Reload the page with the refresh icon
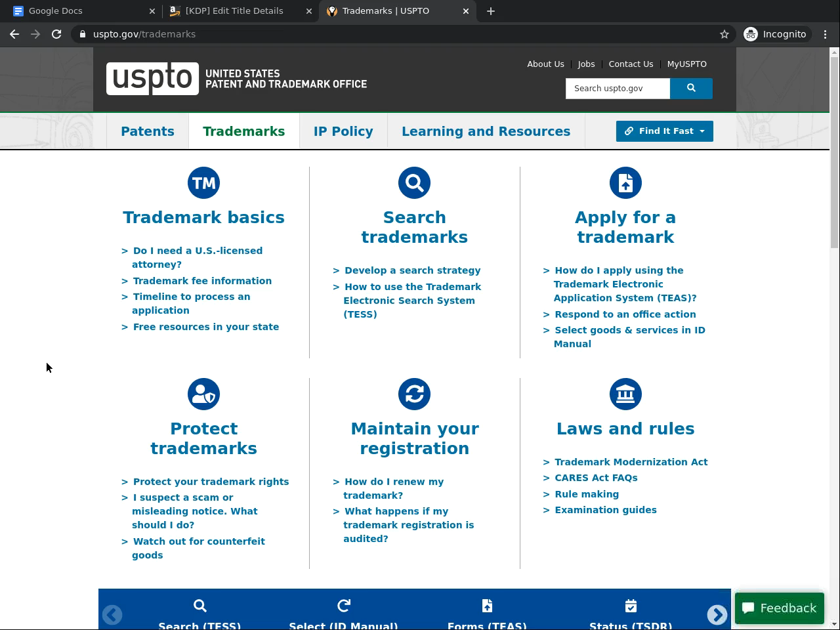 56,34
